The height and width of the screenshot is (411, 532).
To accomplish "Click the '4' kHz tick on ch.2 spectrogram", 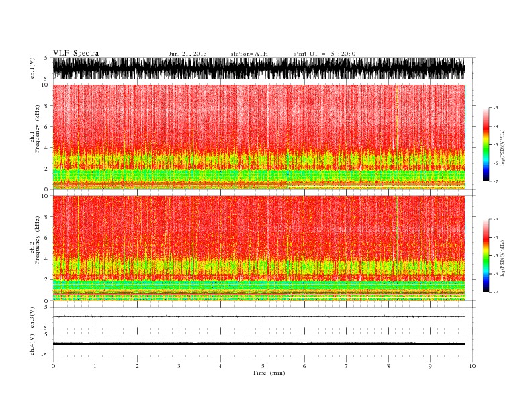I will click(x=46, y=259).
